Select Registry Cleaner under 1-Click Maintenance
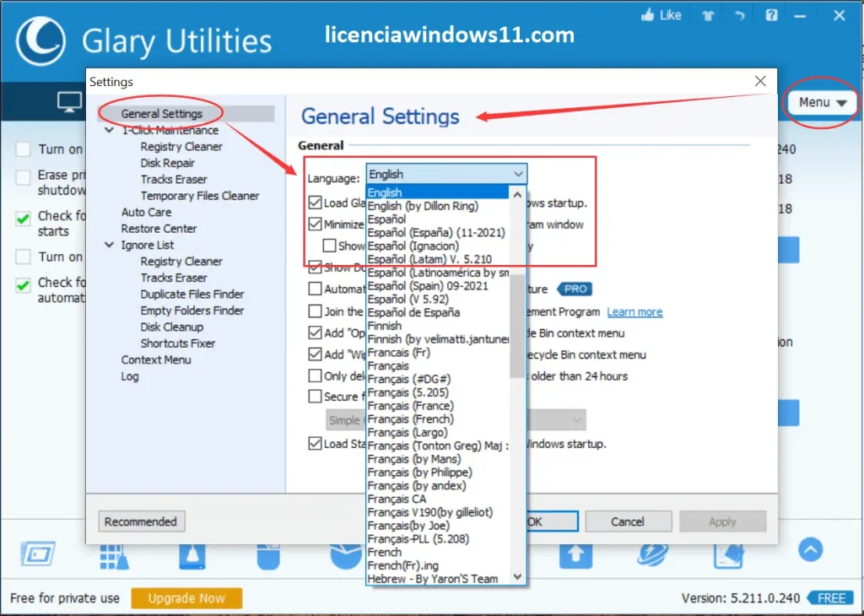 coord(181,147)
